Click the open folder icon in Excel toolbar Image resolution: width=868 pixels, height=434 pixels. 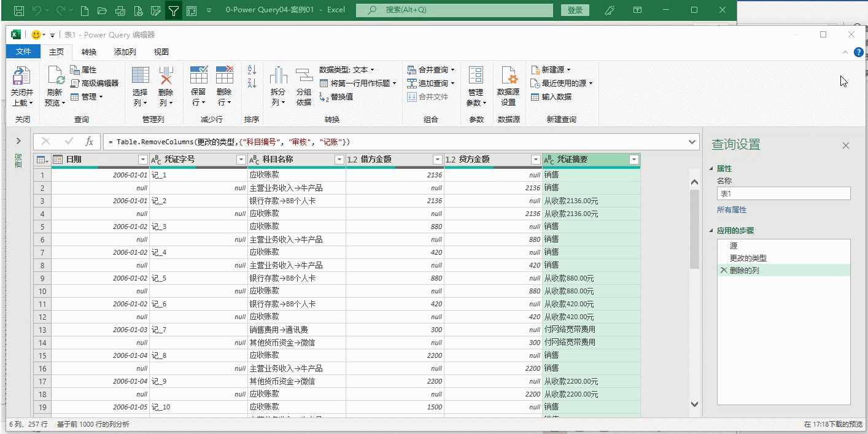[103, 10]
